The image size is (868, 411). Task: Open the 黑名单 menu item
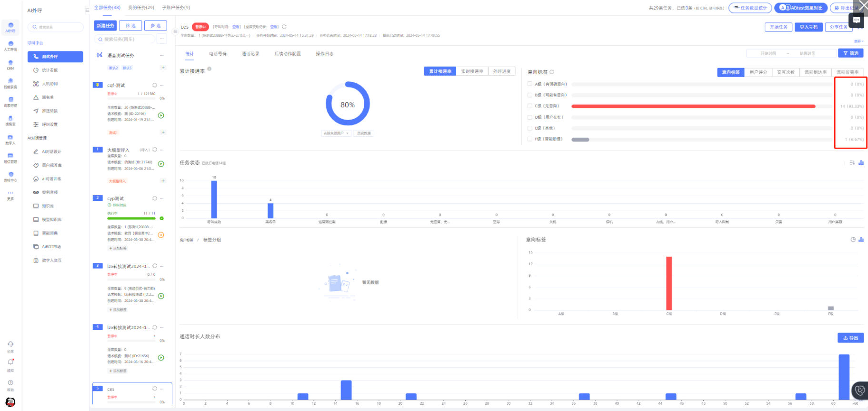click(48, 97)
